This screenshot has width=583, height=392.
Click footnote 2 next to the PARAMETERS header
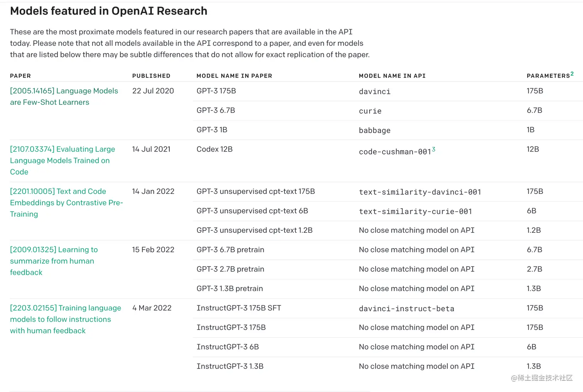[x=572, y=74]
